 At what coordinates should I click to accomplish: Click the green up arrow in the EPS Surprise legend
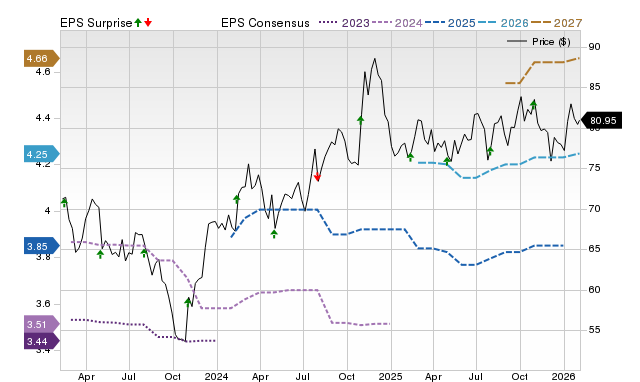click(x=138, y=23)
